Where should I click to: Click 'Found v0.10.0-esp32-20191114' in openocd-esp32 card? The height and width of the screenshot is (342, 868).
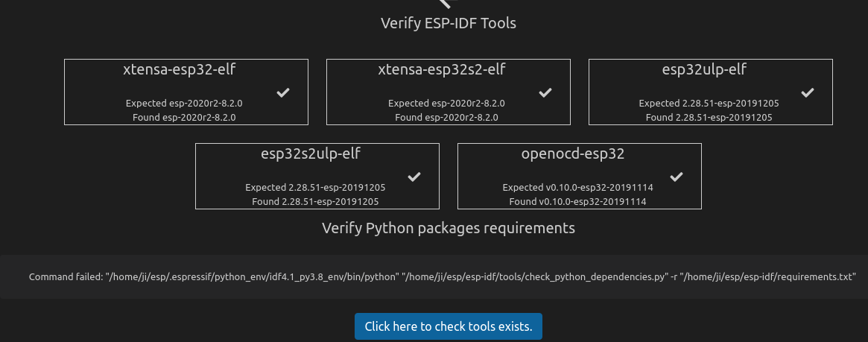click(578, 201)
